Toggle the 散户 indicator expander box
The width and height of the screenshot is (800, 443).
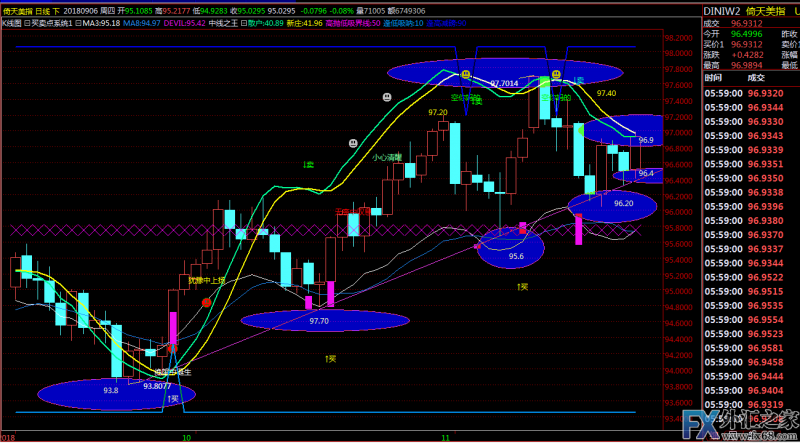coord(244,21)
